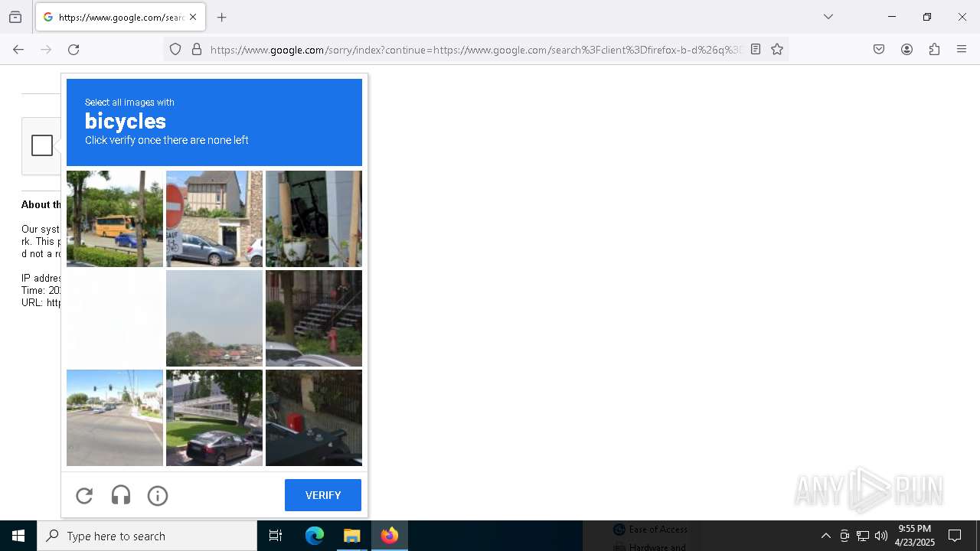Reload the captcha challenge images
Viewport: 980px width, 551px height.
point(84,496)
